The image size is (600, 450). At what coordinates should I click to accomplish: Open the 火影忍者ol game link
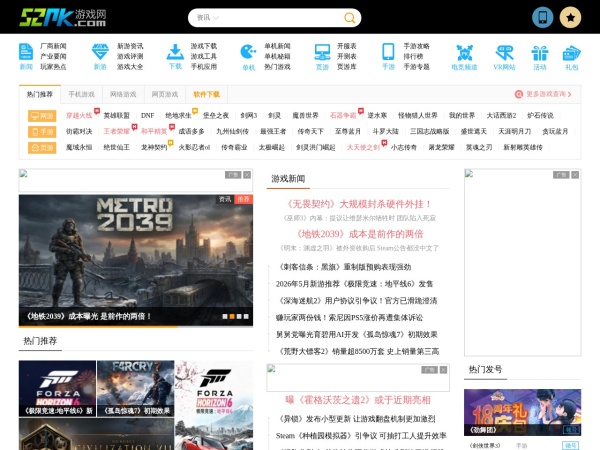click(x=194, y=147)
